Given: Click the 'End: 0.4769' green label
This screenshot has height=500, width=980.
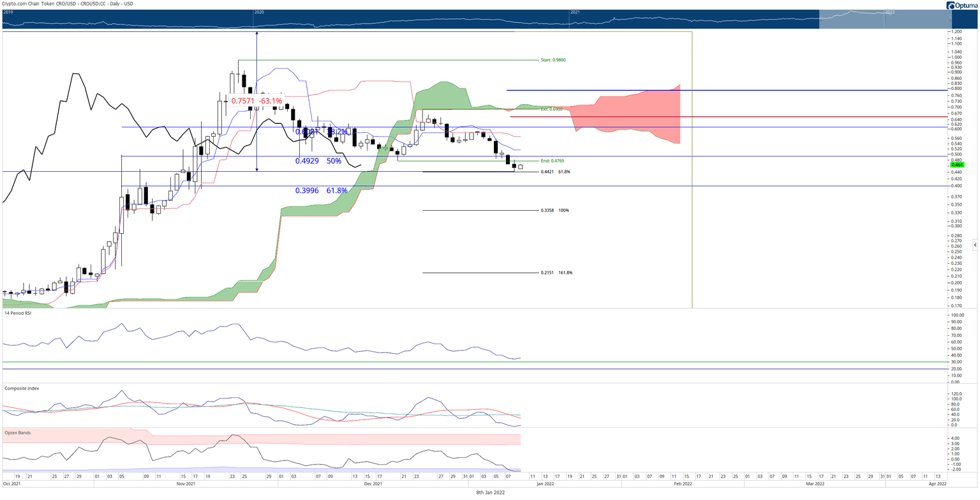Looking at the screenshot, I should (x=552, y=161).
